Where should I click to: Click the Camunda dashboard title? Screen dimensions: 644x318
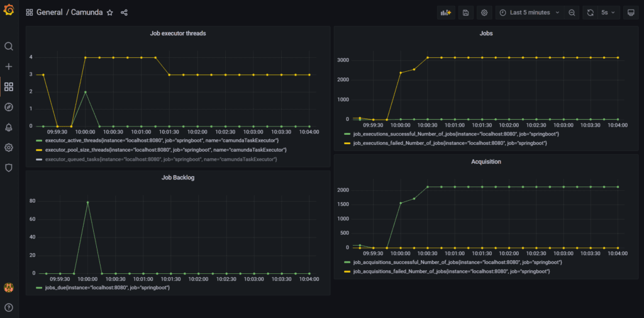pyautogui.click(x=87, y=13)
